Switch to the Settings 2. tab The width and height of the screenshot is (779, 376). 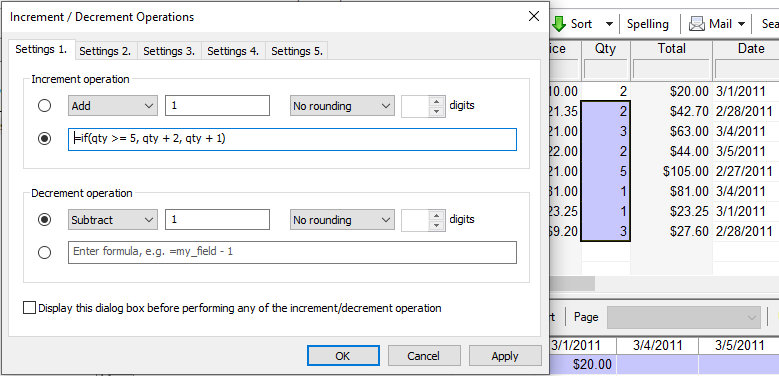coord(105,51)
